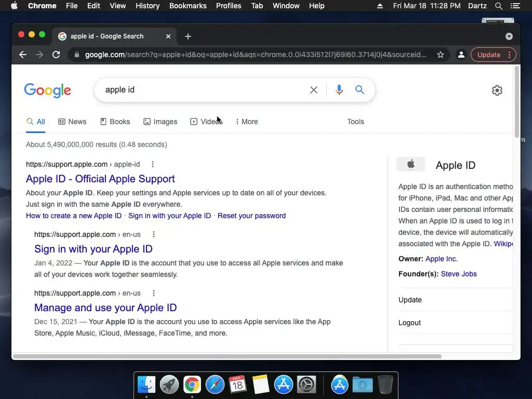Image resolution: width=532 pixels, height=399 pixels.
Task: Click the eject icon in the menu bar
Action: tap(380, 6)
